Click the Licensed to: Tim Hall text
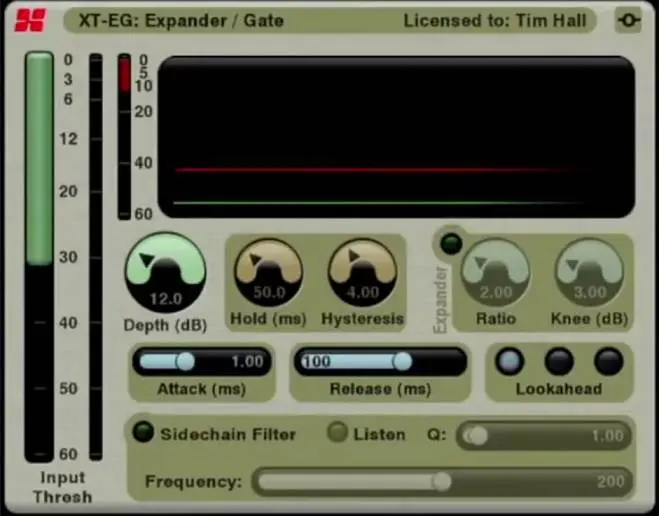 tap(495, 21)
